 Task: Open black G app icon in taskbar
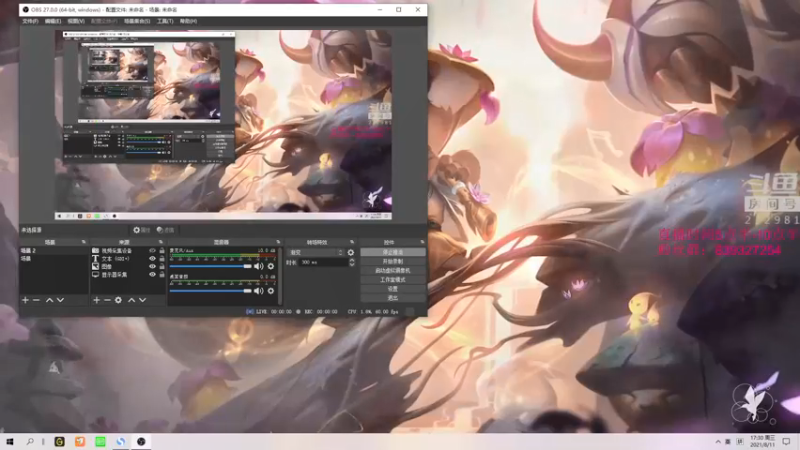click(60, 441)
